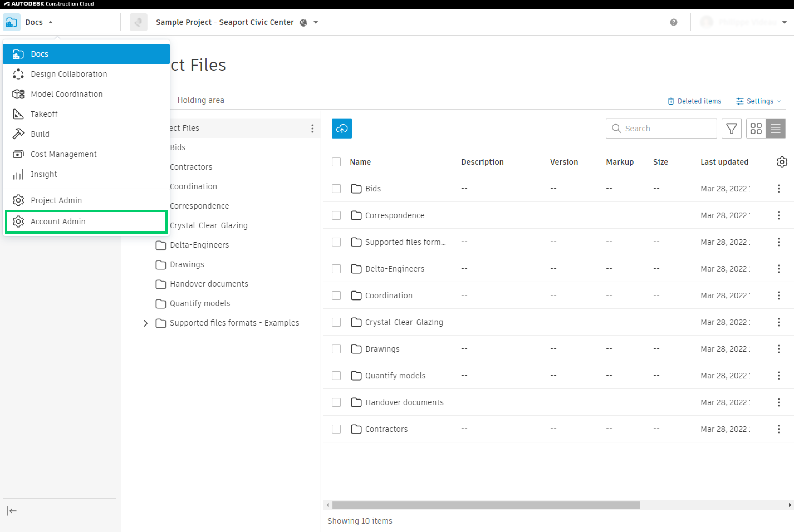This screenshot has width=794, height=532.
Task: Choose Model Coordination in product menu
Action: [67, 94]
